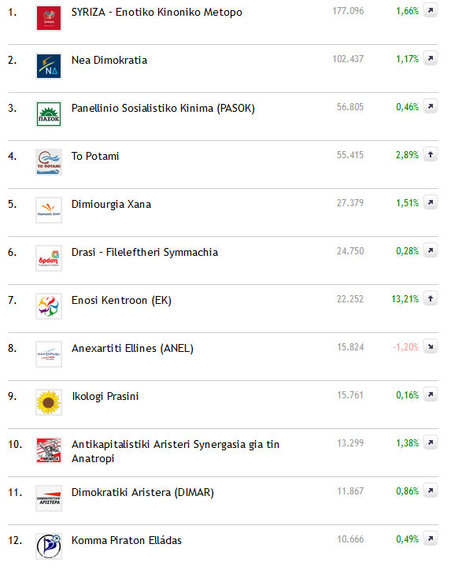Open the Dimiourgia Xana link
451x570 pixels.
(x=111, y=204)
